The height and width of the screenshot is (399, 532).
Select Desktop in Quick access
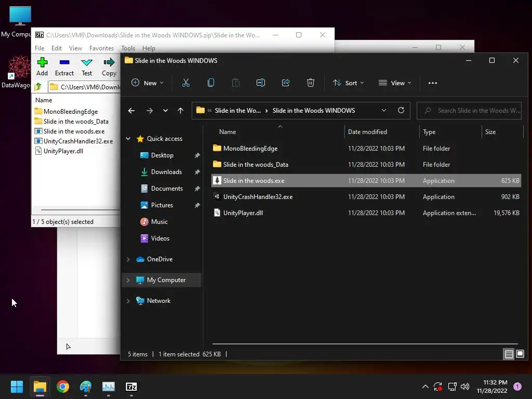tap(162, 155)
